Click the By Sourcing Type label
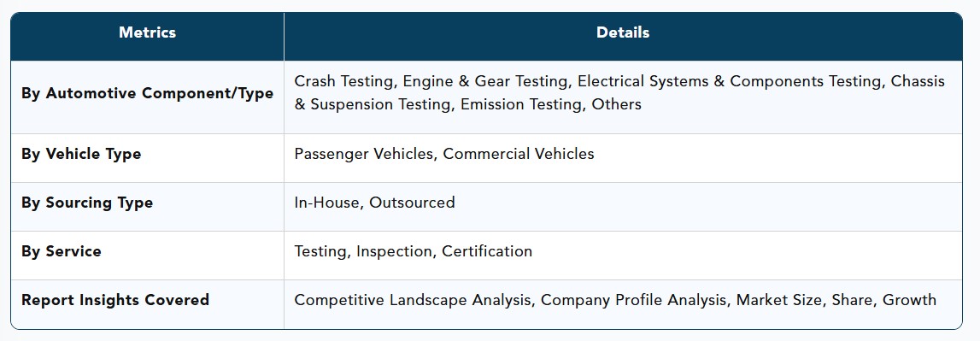Screen dimensions: 980x341 pos(87,203)
